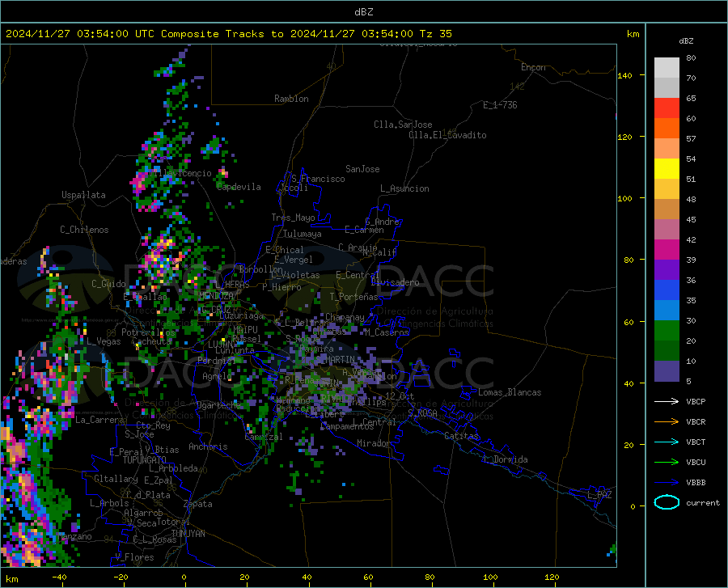Click the E_1-736 map label
728x588 pixels.
pyautogui.click(x=500, y=105)
